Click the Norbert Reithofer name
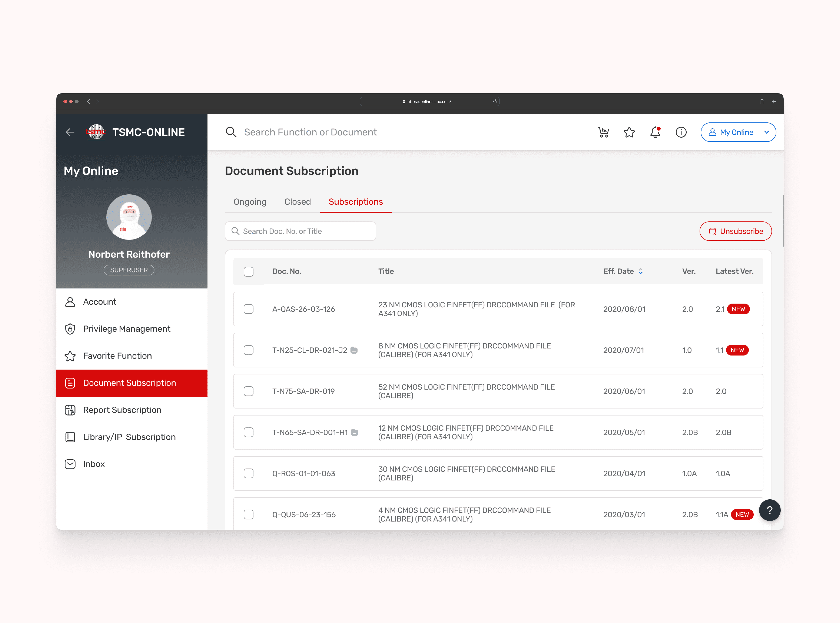 tap(129, 254)
